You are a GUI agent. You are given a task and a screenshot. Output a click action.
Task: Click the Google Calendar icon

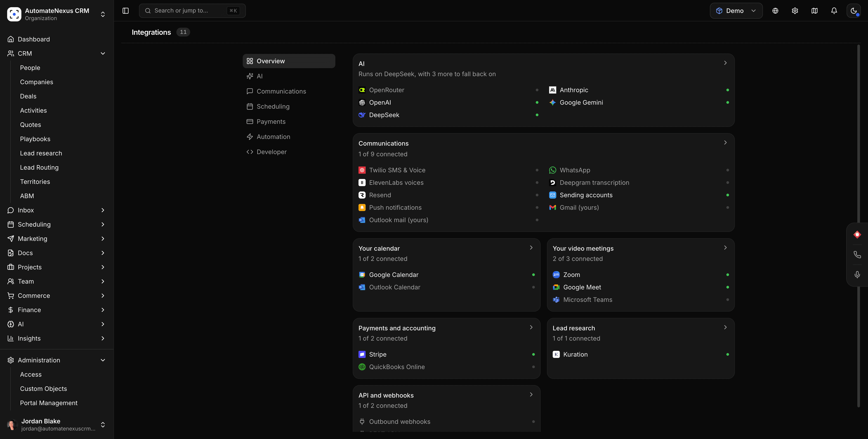coord(362,275)
